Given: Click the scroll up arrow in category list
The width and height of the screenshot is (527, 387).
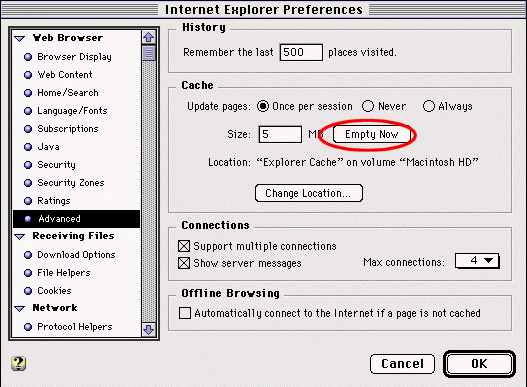Looking at the screenshot, I should [x=149, y=37].
